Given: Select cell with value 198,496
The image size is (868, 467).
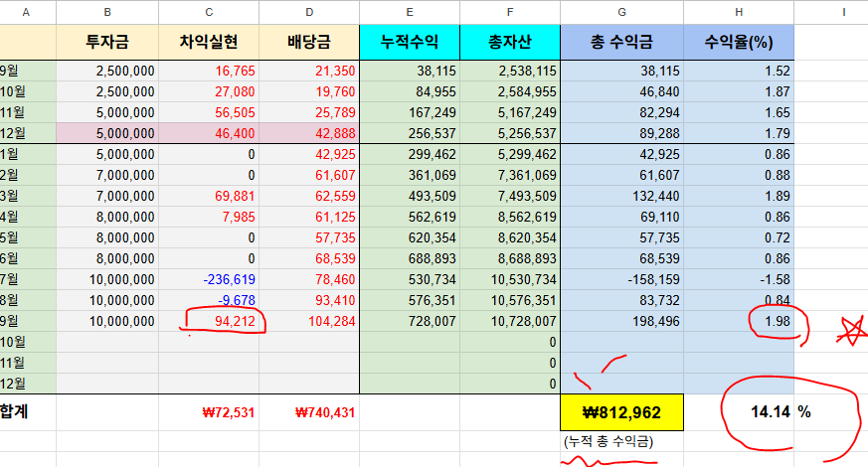Looking at the screenshot, I should (x=621, y=322).
